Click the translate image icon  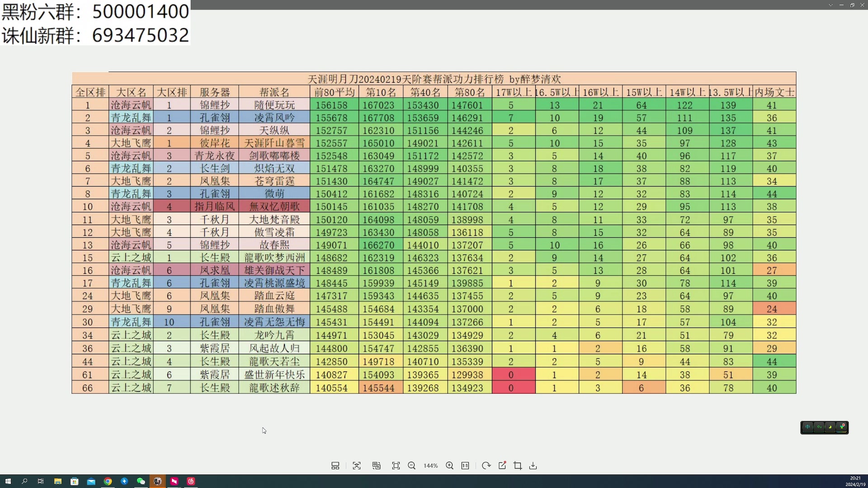376,466
